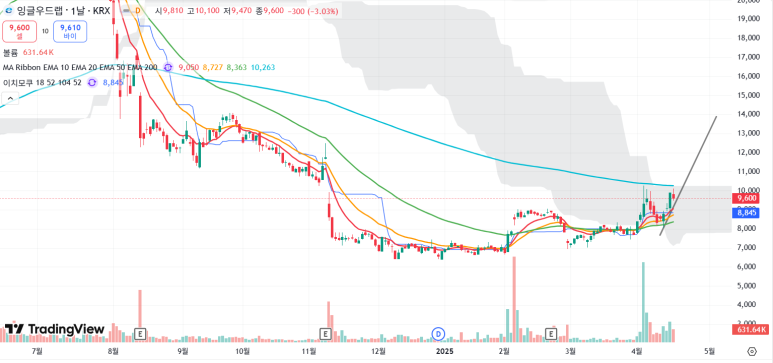The height and width of the screenshot is (363, 773).
Task: Click the 4월 label on time axis
Action: click(x=637, y=351)
